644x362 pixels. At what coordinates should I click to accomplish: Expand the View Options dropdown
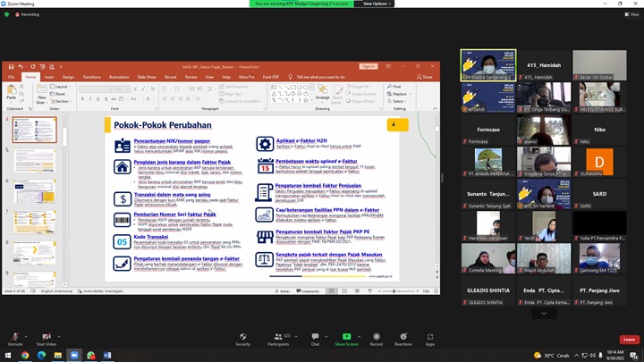pos(377,4)
